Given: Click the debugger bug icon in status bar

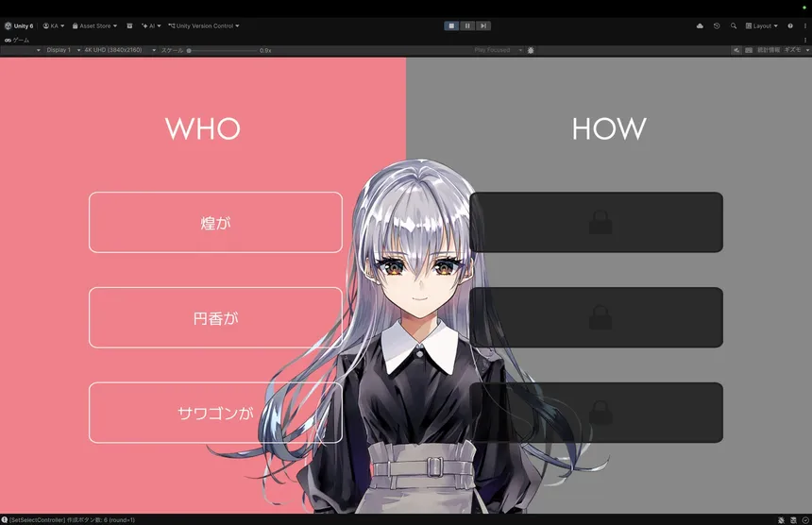Looking at the screenshot, I should (x=781, y=520).
